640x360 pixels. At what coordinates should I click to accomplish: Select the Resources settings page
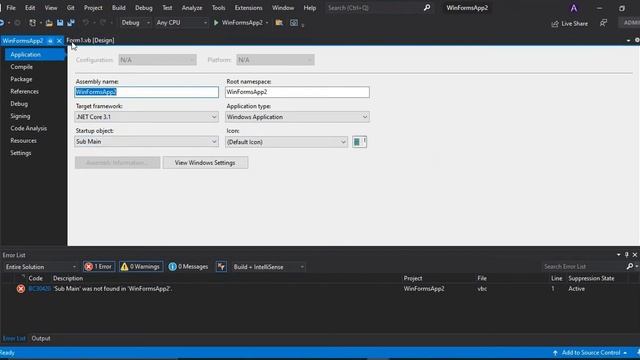24,140
